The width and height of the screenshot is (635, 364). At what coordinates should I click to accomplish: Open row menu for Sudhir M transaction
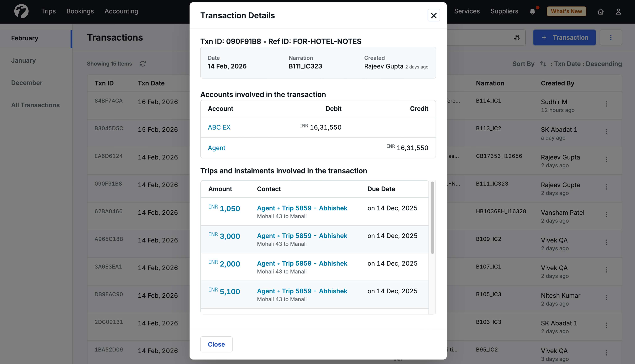[x=606, y=104]
